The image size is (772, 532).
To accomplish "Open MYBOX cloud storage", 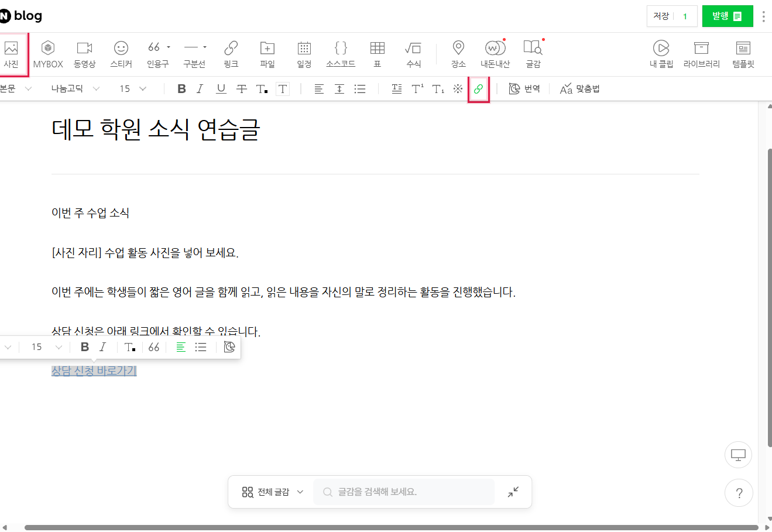I will point(48,54).
